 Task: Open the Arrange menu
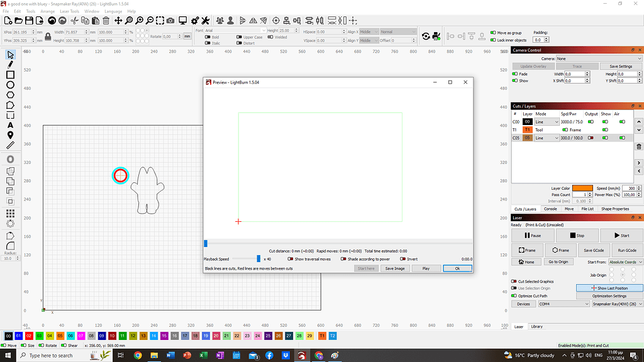(47, 11)
